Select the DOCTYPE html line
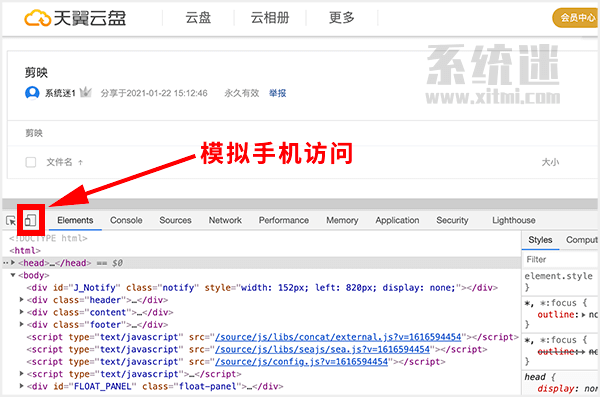Image resolution: width=600 pixels, height=397 pixels. click(x=48, y=238)
